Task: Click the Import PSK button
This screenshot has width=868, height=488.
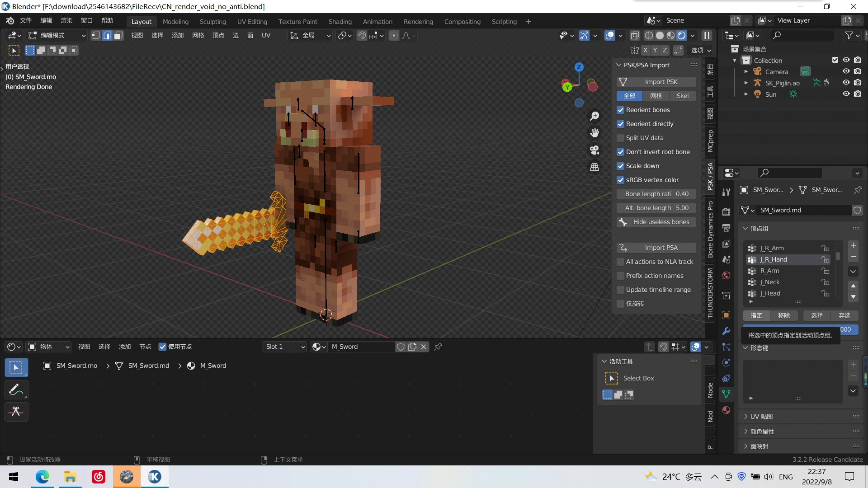Action: click(x=656, y=82)
